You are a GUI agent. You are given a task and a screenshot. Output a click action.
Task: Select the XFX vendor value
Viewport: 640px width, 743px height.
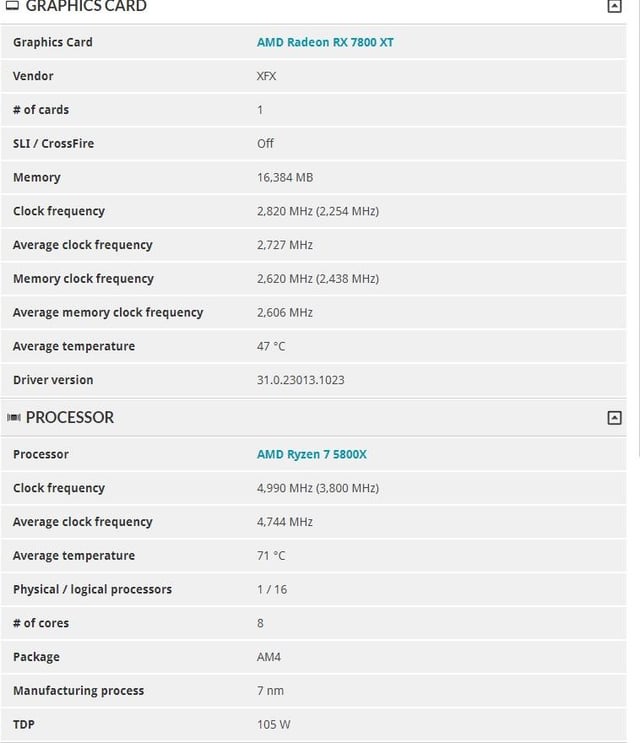pyautogui.click(x=266, y=76)
